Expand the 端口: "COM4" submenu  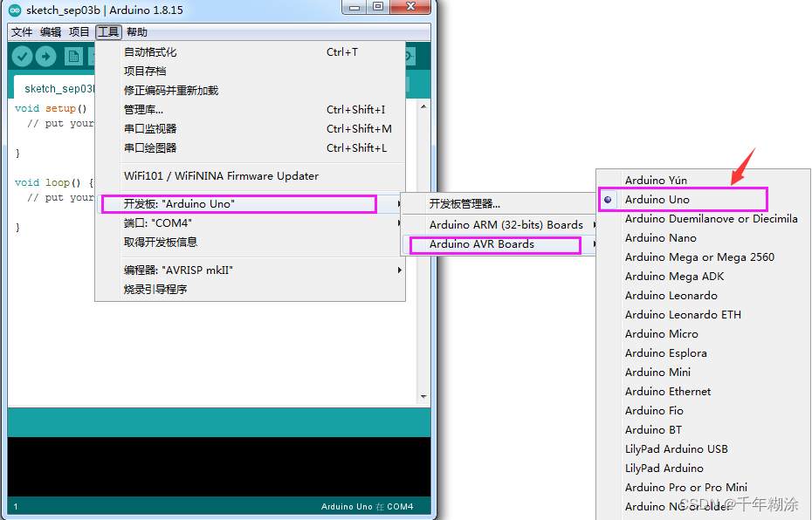pos(250,223)
